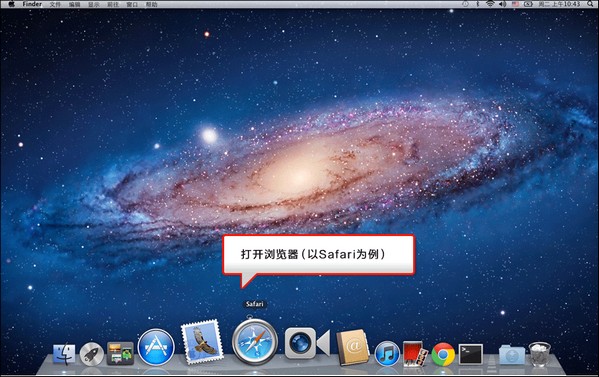The image size is (599, 377).
Task: Open the Finder menu in menu bar
Action: click(x=32, y=4)
